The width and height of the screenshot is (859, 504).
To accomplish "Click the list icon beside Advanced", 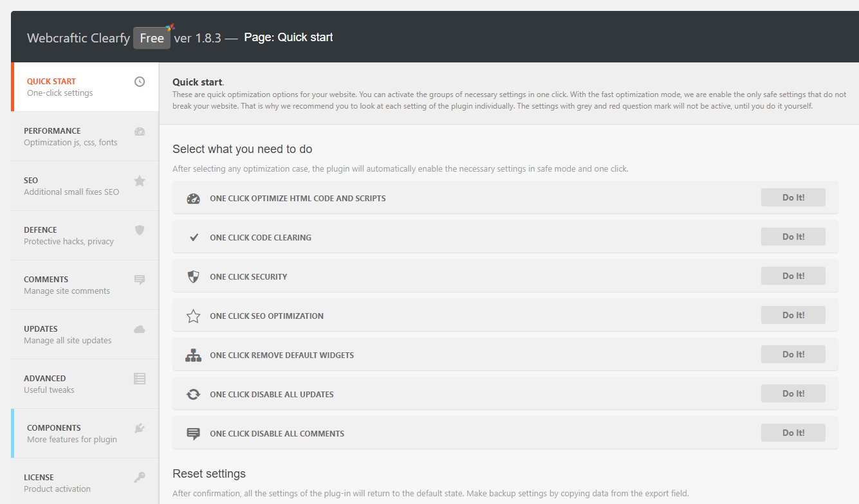I will [x=139, y=379].
